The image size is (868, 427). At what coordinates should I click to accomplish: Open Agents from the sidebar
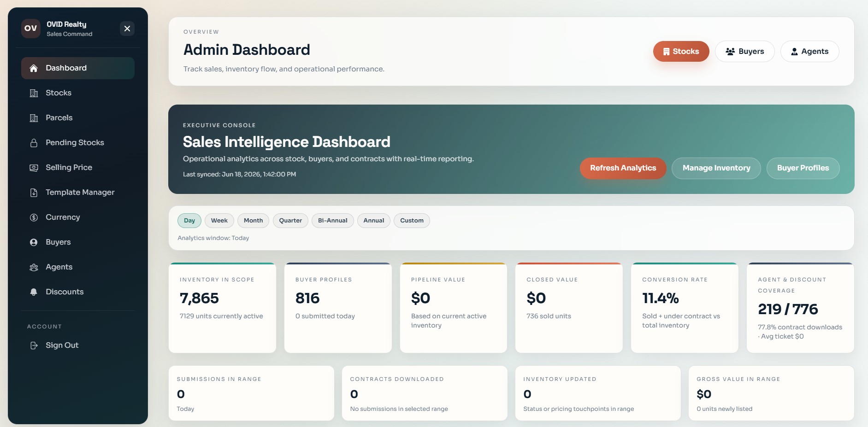pyautogui.click(x=78, y=267)
